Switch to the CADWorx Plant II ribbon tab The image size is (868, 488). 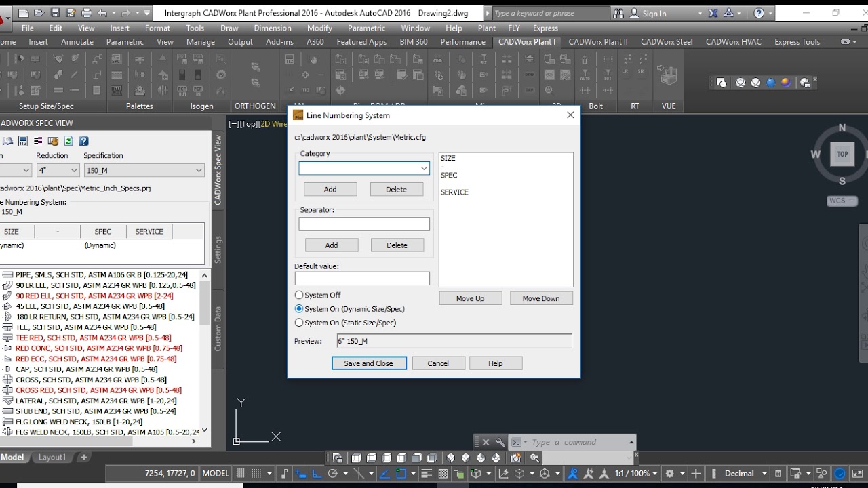598,41
